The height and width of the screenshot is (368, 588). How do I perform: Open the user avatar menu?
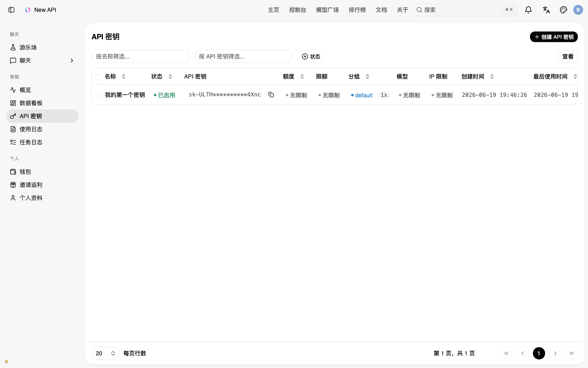point(578,10)
